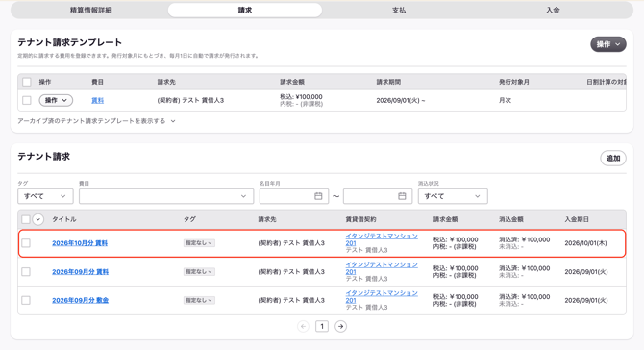The width and height of the screenshot is (644, 350).
Task: Tick the template table header checkbox
Action: 27,82
